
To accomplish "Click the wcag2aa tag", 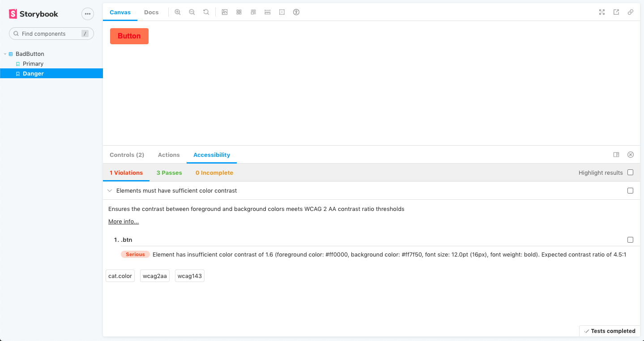I will tap(155, 276).
